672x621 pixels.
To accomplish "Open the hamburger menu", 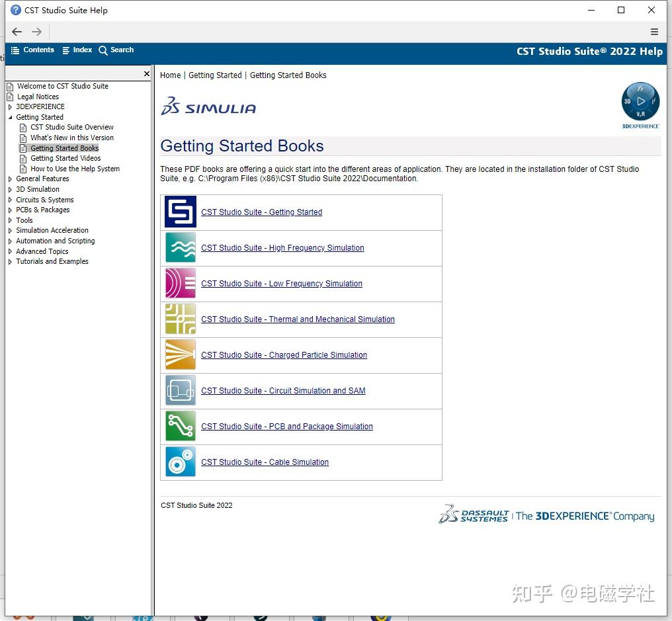I will (x=655, y=31).
